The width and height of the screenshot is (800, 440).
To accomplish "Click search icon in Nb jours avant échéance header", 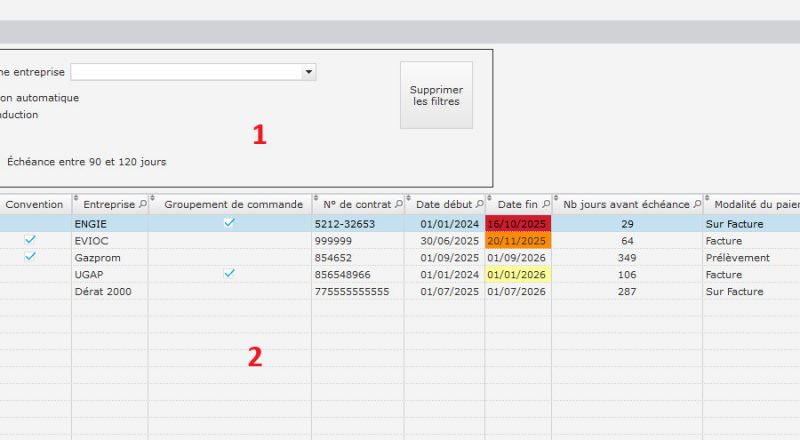I will [696, 204].
